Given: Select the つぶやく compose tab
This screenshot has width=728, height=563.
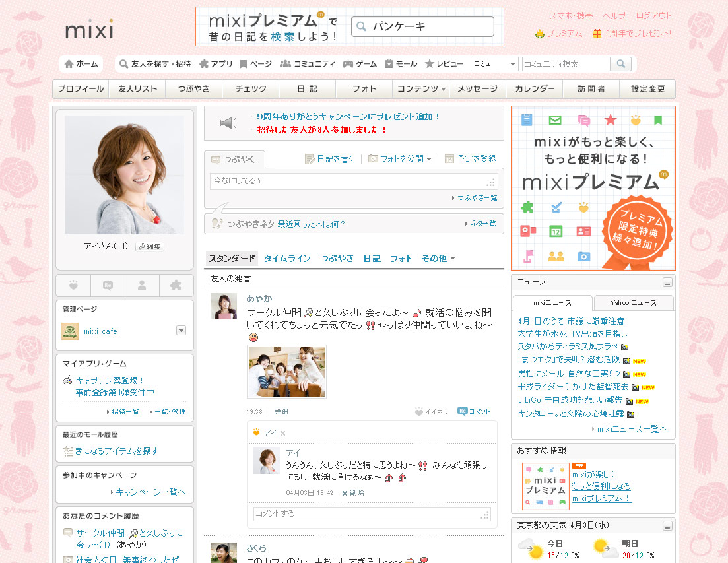Looking at the screenshot, I should point(234,159).
